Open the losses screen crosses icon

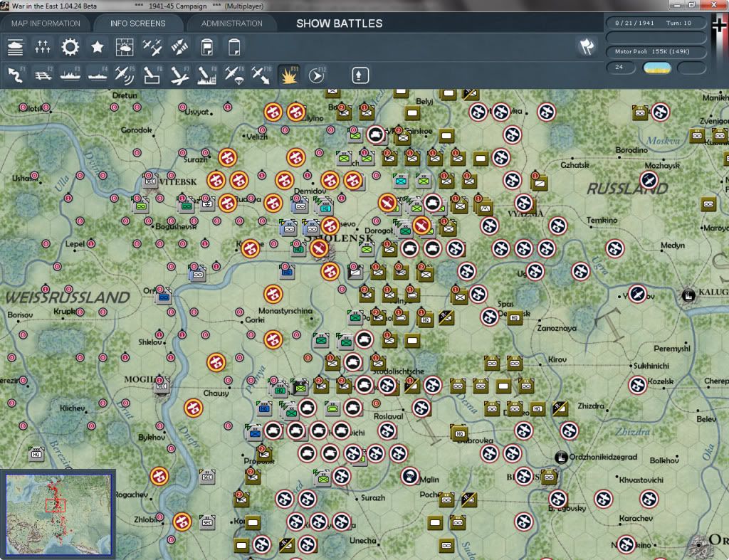[43, 47]
